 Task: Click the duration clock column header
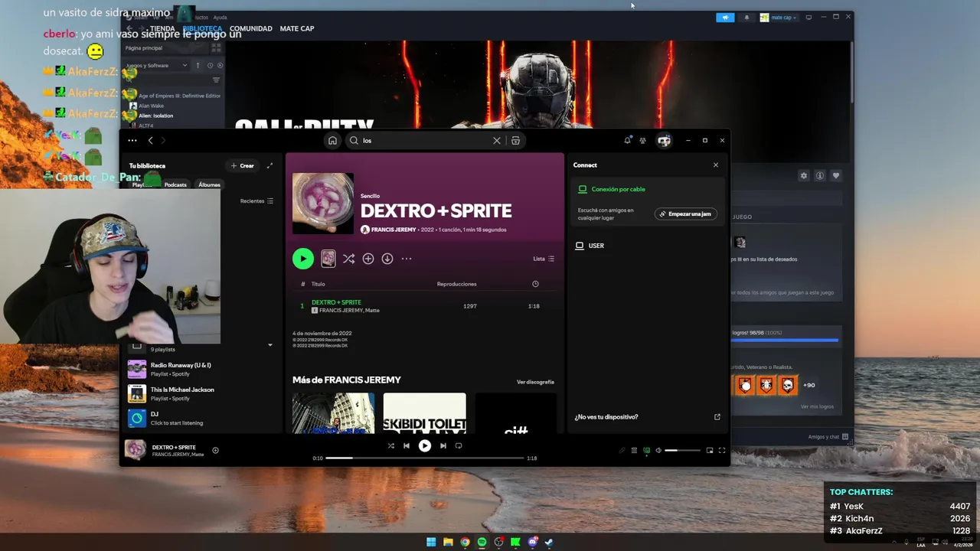[535, 284]
